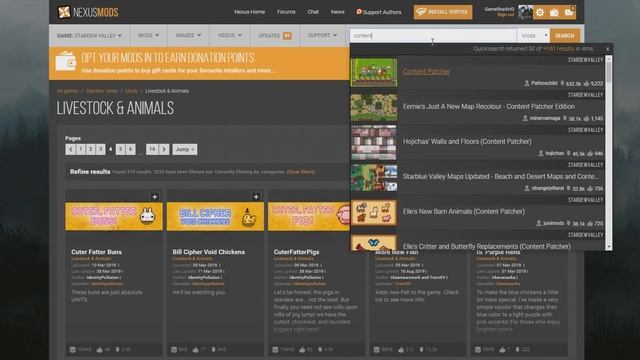Open the Mods menu dropdown
Image resolution: width=640 pixels, height=360 pixels.
[x=148, y=36]
